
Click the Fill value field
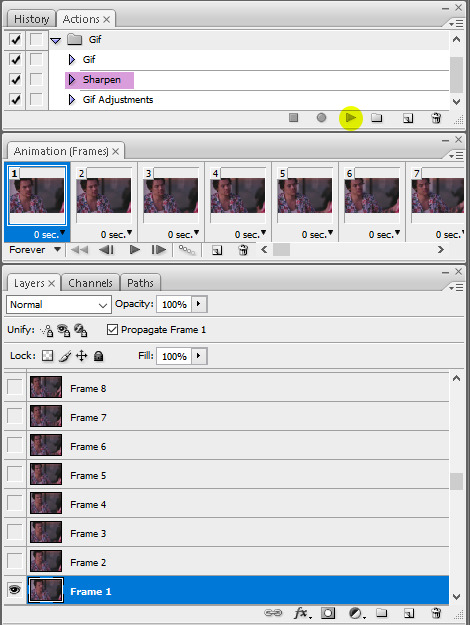pos(174,356)
